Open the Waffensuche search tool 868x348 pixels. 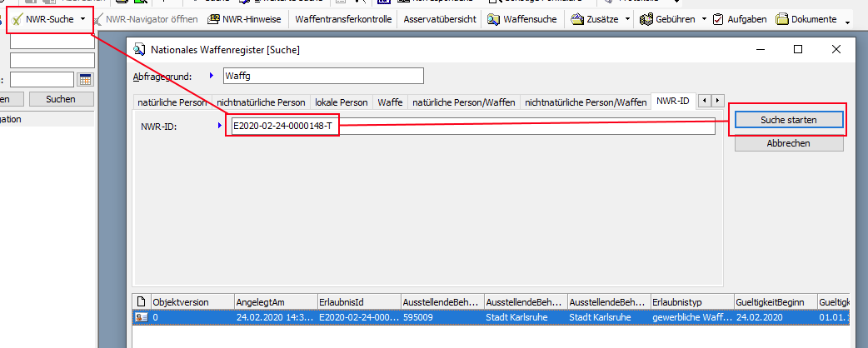coord(523,18)
